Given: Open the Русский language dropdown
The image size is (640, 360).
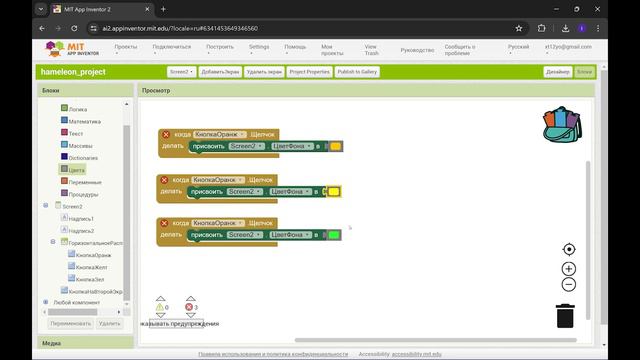Looking at the screenshot, I should [x=518, y=49].
